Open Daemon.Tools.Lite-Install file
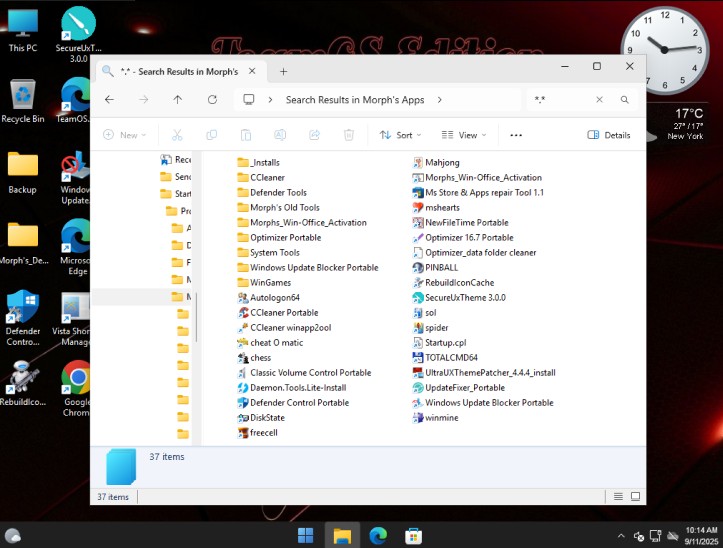Screen dimensions: 723x548 [291, 387]
